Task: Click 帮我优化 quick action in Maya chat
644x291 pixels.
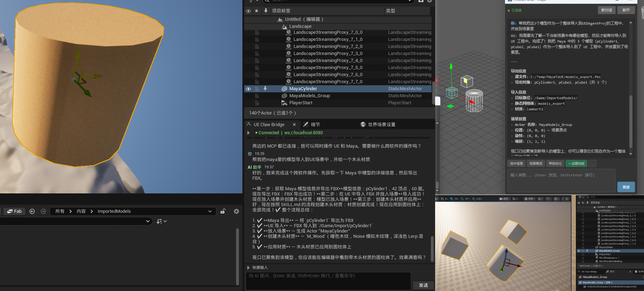Action: coord(555,163)
